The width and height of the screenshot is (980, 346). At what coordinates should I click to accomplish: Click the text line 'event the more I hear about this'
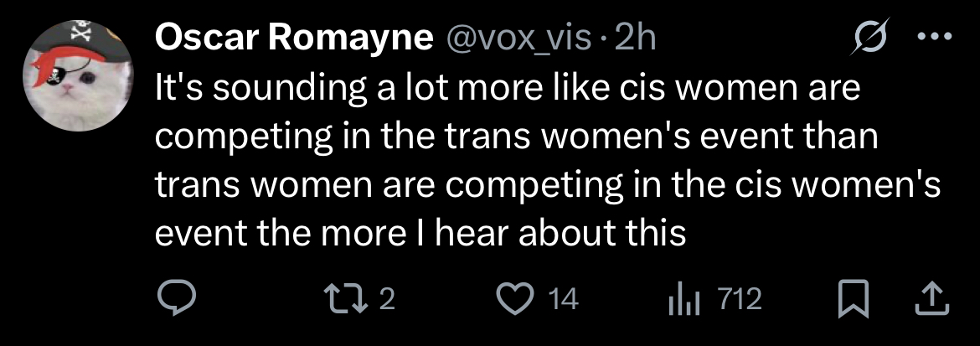coord(420,234)
